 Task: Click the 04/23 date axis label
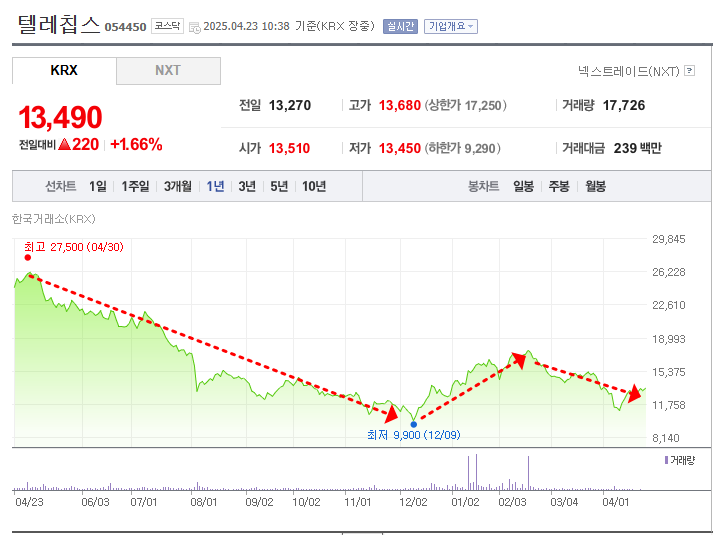click(29, 502)
